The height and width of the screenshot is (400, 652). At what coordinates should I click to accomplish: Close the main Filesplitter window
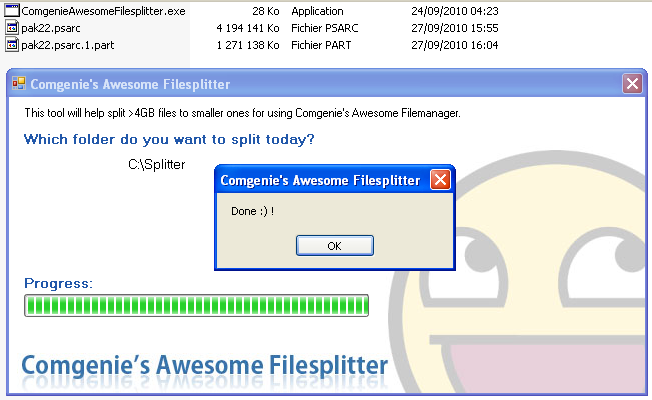pyautogui.click(x=632, y=84)
